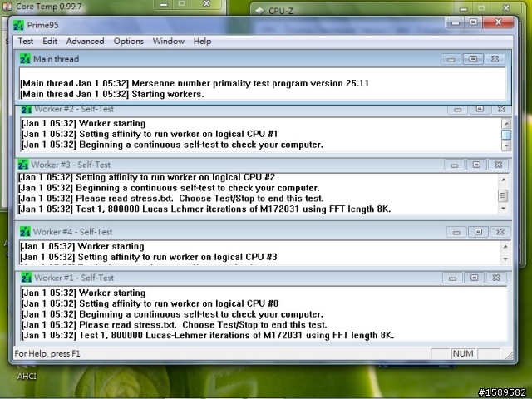The width and height of the screenshot is (532, 399).
Task: Click the Core Temp window icon
Action: [7, 6]
